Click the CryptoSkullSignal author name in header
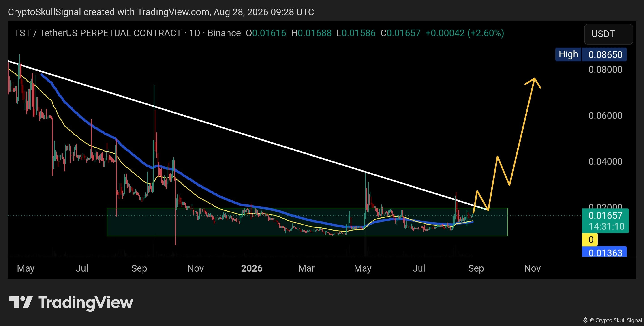This screenshot has height=326, width=644. click(45, 12)
